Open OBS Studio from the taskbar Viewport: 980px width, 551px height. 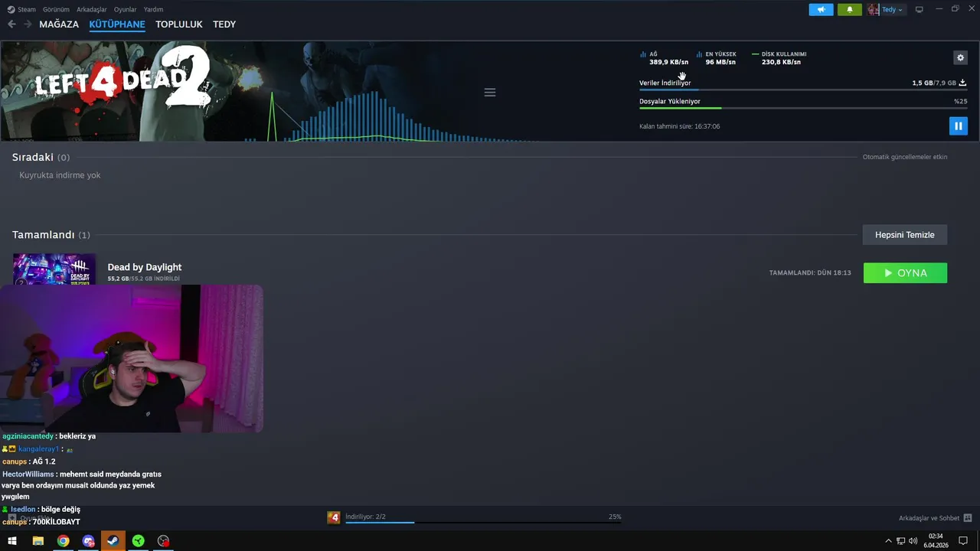pos(163,541)
